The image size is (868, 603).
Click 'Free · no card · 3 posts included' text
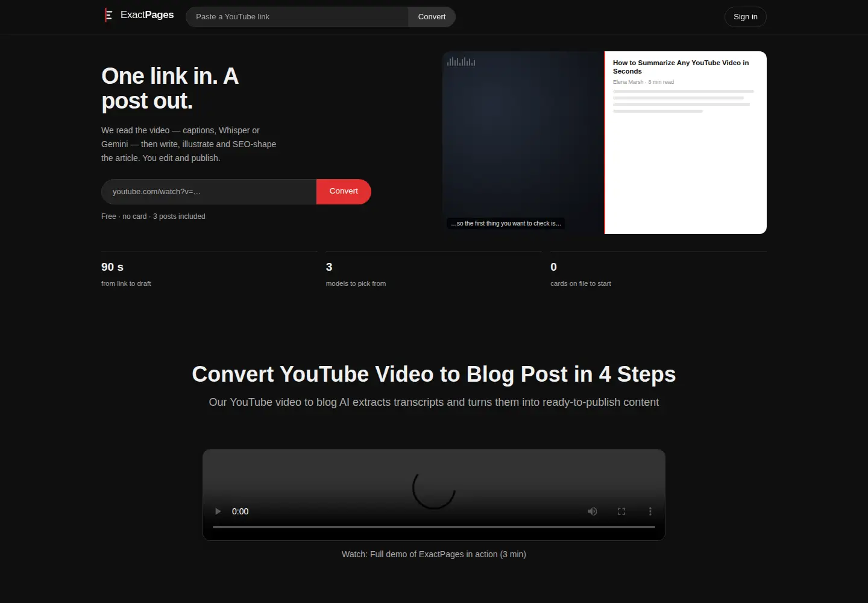pos(153,216)
